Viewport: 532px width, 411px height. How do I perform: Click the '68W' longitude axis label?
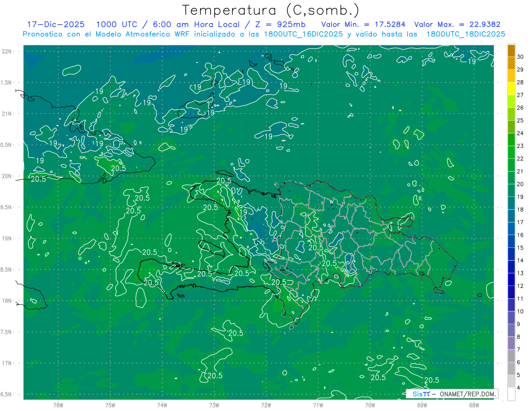pos(473,405)
